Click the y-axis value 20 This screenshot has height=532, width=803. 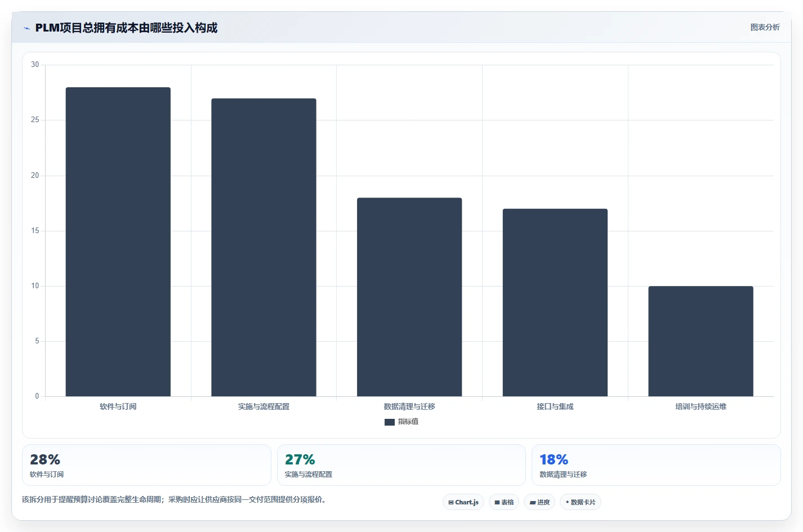coord(35,176)
